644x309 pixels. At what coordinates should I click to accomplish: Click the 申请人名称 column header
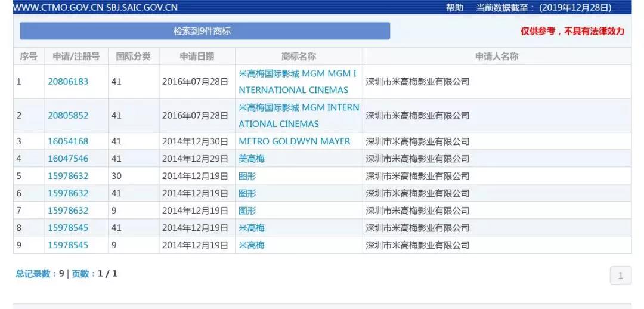pyautogui.click(x=497, y=56)
